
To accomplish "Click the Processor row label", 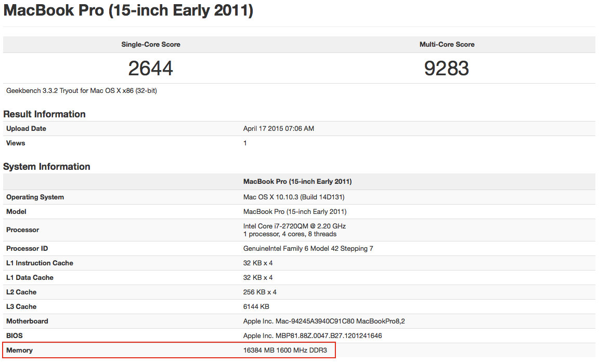I will [x=22, y=230].
